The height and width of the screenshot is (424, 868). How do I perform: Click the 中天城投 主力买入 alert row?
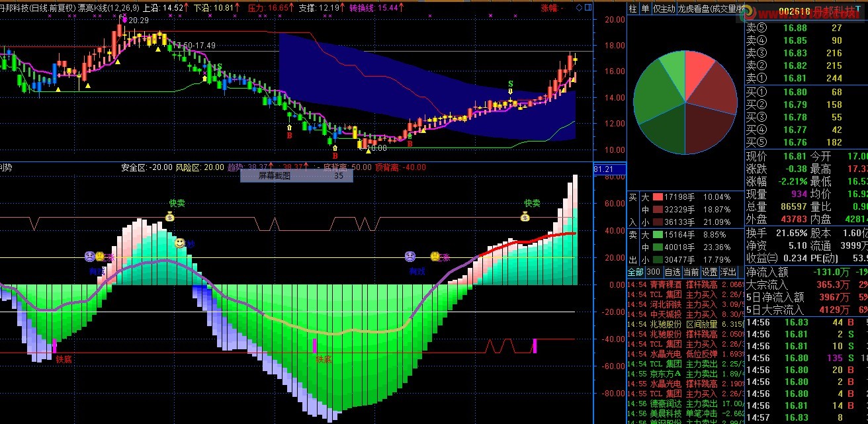685,314
